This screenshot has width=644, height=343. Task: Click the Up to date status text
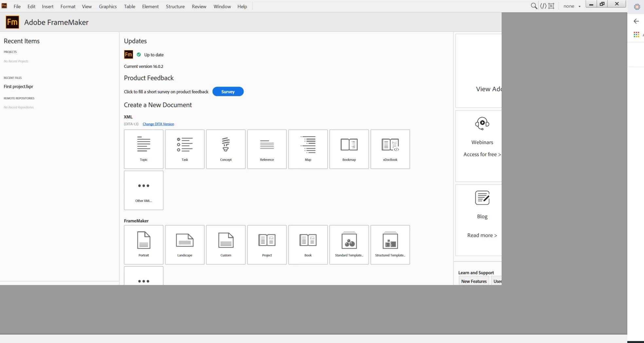[154, 55]
